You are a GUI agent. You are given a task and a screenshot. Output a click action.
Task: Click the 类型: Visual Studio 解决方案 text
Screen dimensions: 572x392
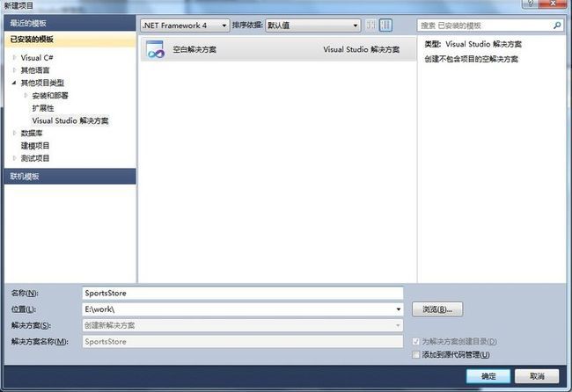[473, 44]
